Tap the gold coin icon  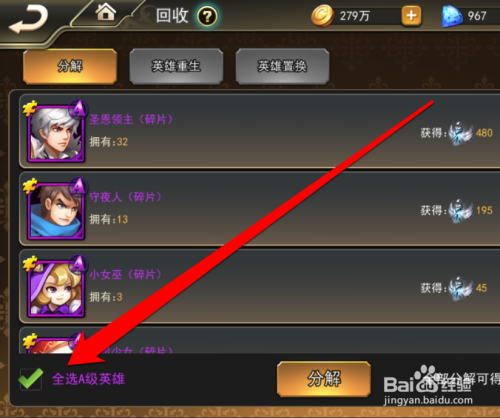coord(322,16)
